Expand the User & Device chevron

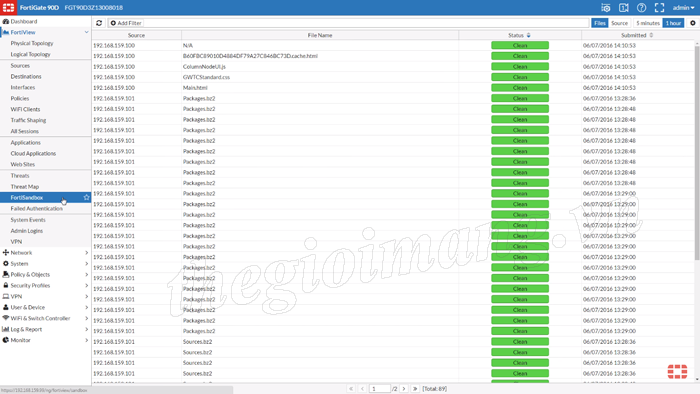(x=87, y=307)
